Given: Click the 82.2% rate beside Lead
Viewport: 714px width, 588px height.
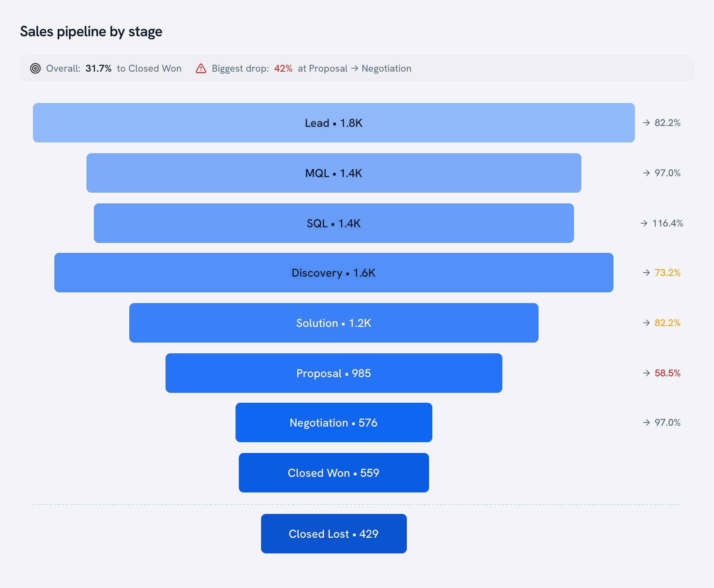Looking at the screenshot, I should pos(667,123).
